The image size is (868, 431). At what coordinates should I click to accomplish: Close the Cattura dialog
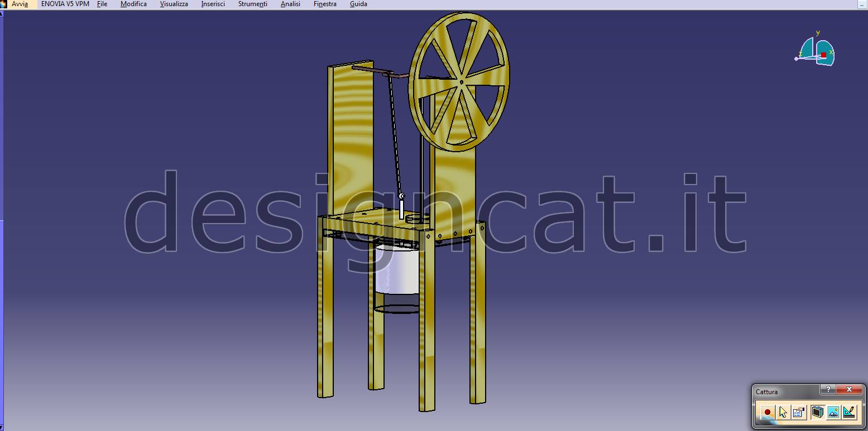[x=849, y=389]
